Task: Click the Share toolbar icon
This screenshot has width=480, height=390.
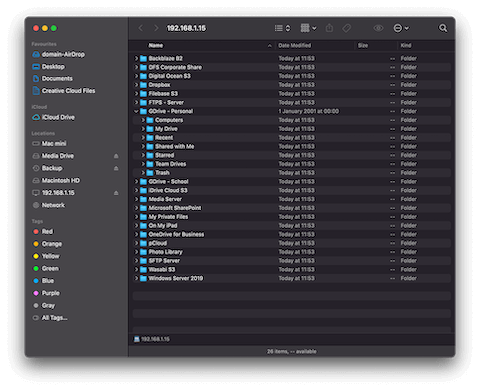Action: (x=329, y=28)
